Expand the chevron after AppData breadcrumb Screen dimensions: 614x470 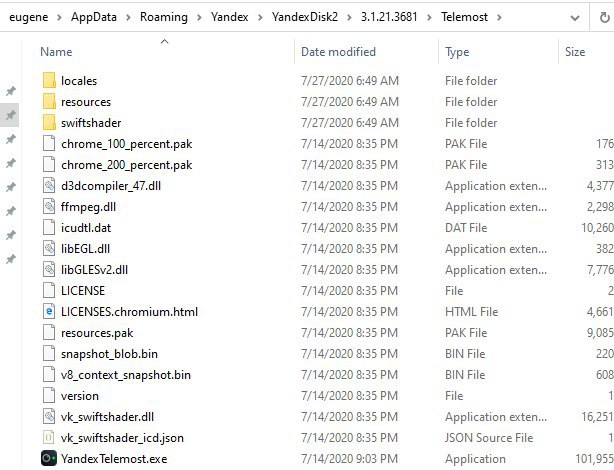point(128,17)
